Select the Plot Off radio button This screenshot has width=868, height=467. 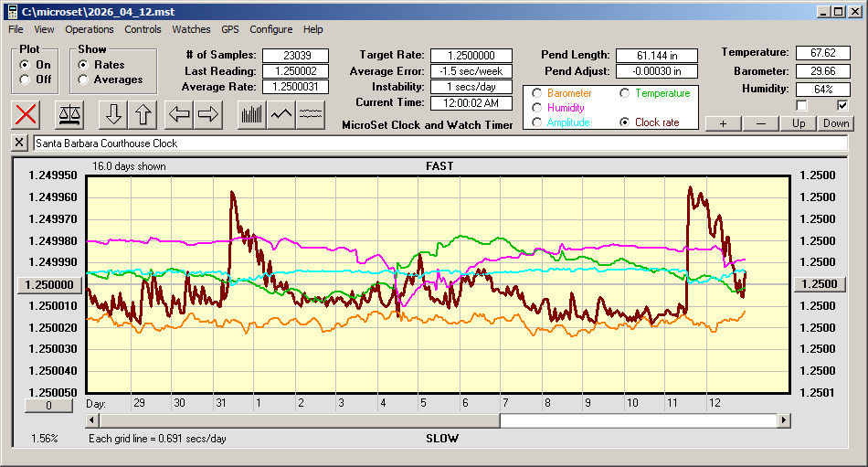click(x=25, y=80)
